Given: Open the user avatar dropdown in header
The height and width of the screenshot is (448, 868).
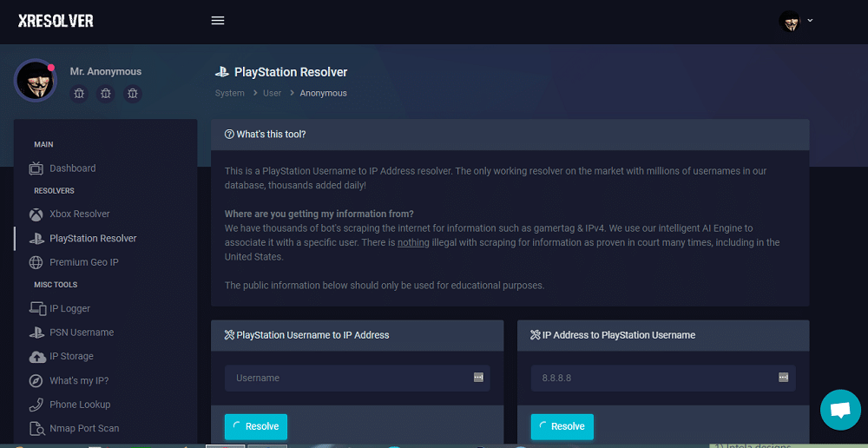Looking at the screenshot, I should coord(789,21).
